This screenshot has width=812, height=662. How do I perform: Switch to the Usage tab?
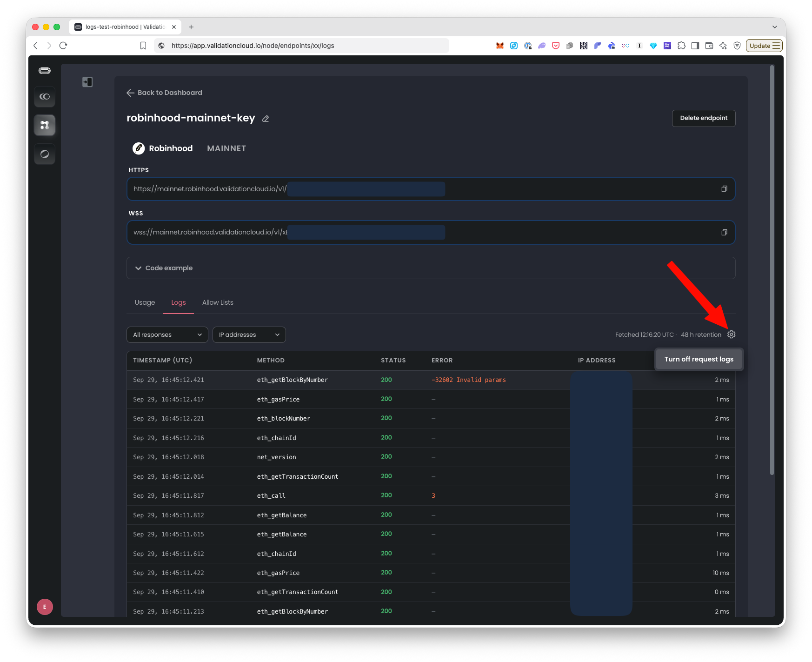pos(145,302)
